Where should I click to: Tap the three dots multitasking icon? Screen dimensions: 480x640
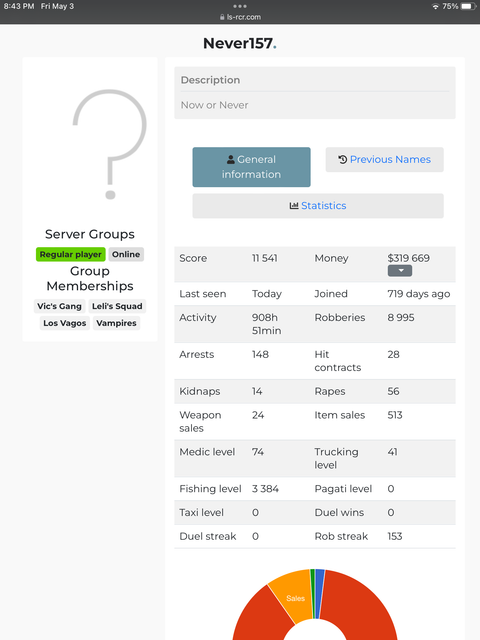(x=240, y=6)
